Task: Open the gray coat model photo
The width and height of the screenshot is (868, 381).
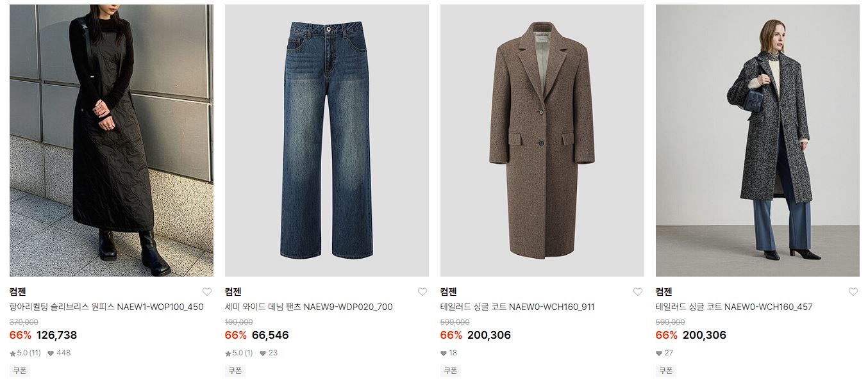Action: pyautogui.click(x=758, y=141)
